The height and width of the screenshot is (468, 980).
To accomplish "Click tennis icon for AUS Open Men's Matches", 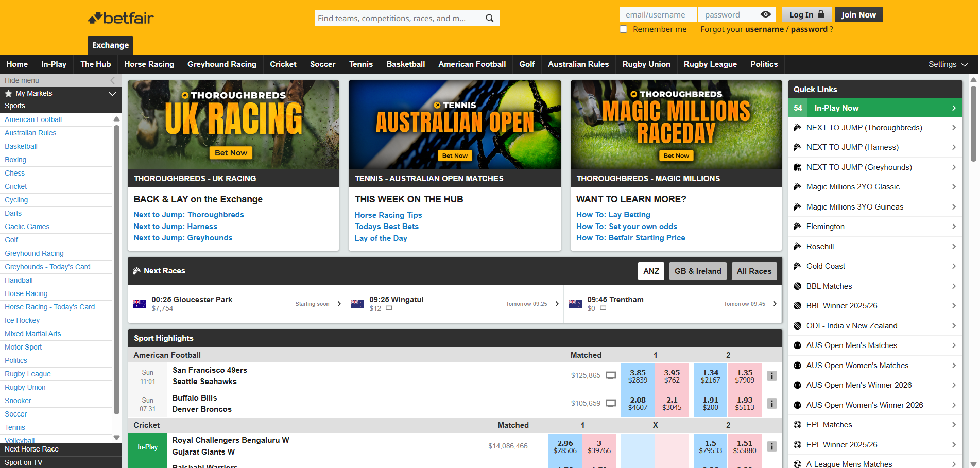I will [797, 345].
